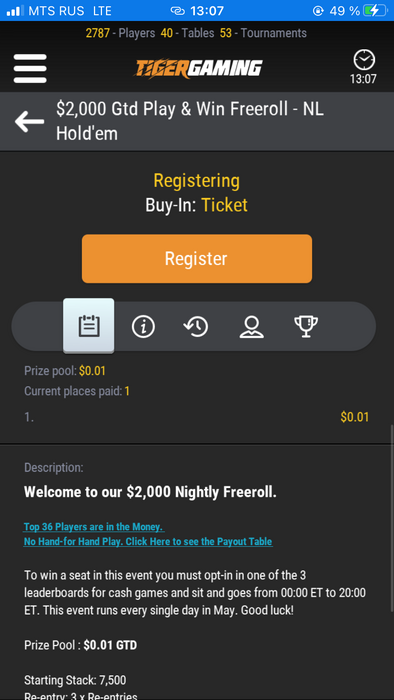Tap the Buy-In Ticket label
This screenshot has height=700, width=394.
tap(196, 205)
